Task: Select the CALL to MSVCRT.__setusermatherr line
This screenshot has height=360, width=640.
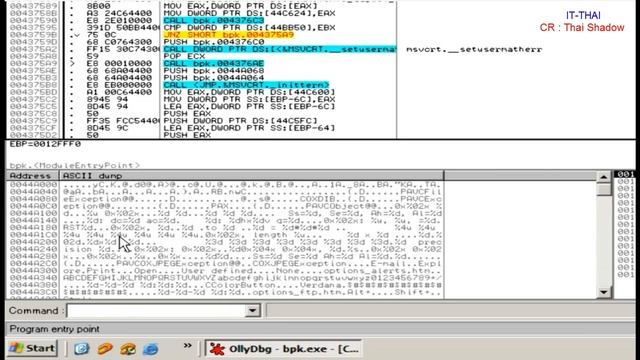Action: [x=279, y=49]
